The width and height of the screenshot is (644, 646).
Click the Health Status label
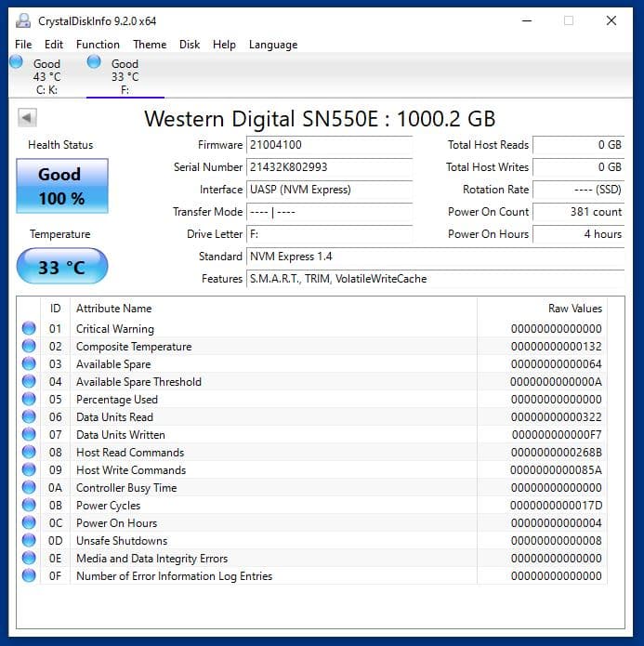click(60, 145)
